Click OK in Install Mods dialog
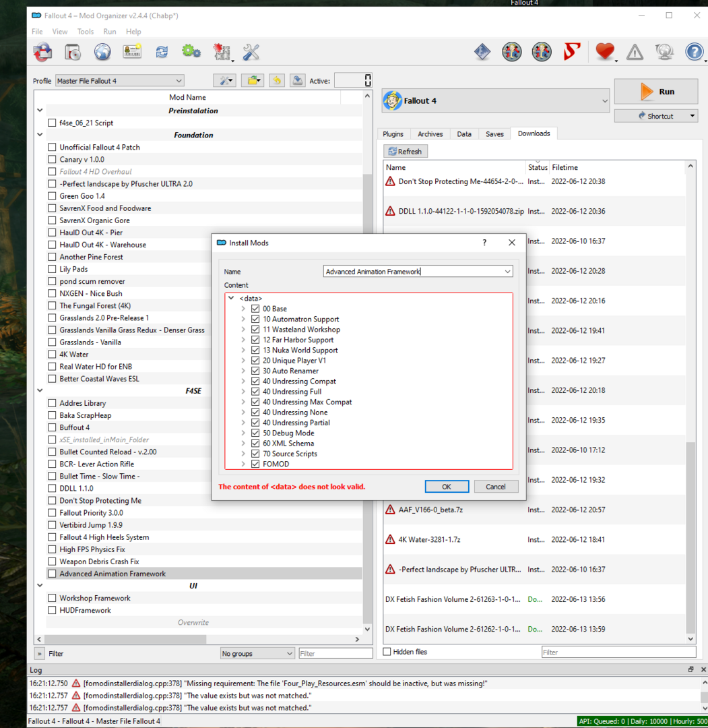The image size is (708, 728). tap(447, 487)
